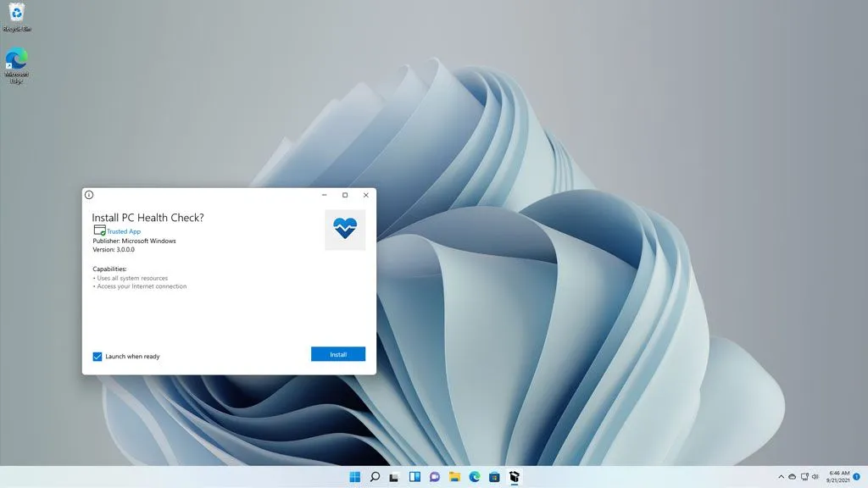Viewport: 868px width, 488px height.
Task: Expand the hidden system tray icons chevron
Action: [x=781, y=477]
